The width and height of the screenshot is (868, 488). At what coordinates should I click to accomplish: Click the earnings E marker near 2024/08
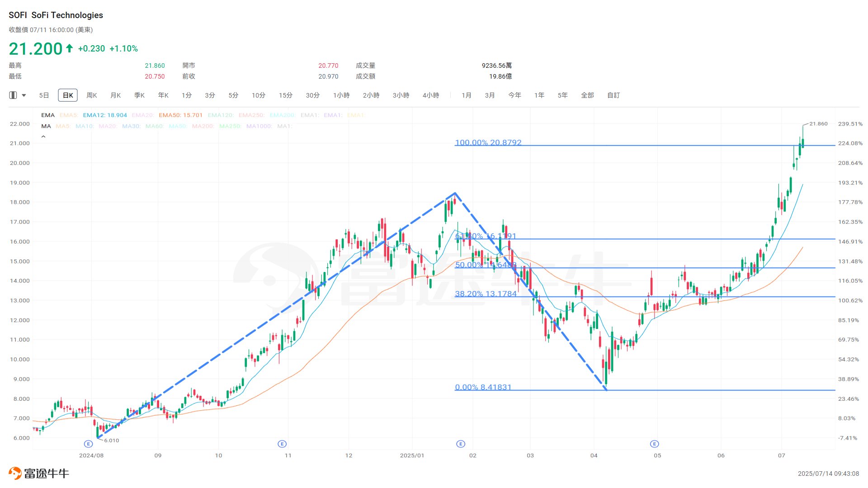pos(89,444)
